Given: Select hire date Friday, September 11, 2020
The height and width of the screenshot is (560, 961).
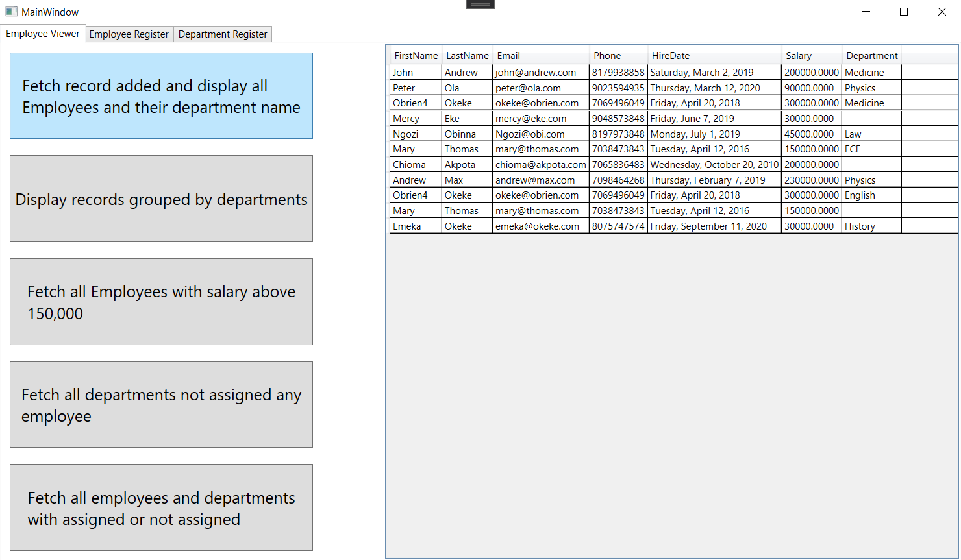Looking at the screenshot, I should coord(714,226).
